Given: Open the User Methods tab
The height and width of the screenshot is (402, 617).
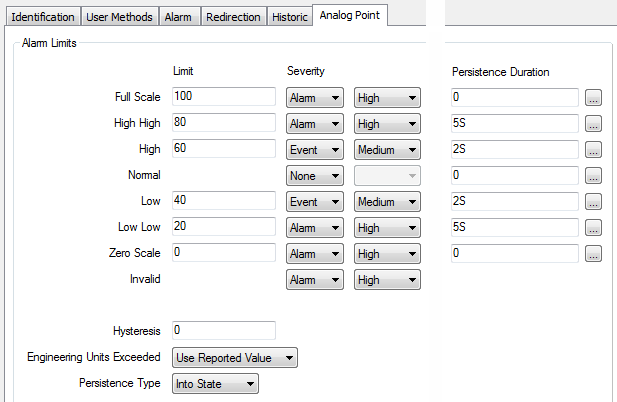Looking at the screenshot, I should 119,17.
